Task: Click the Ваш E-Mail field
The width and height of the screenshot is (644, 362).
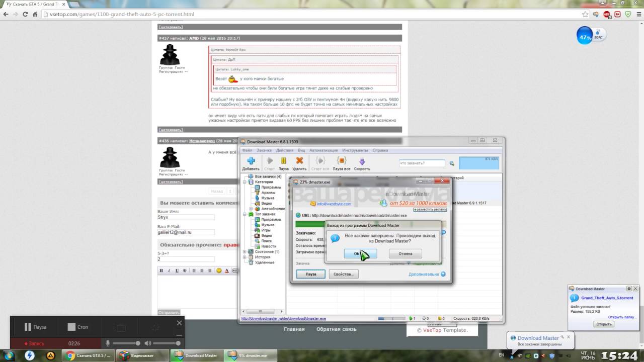Action: [x=186, y=232]
